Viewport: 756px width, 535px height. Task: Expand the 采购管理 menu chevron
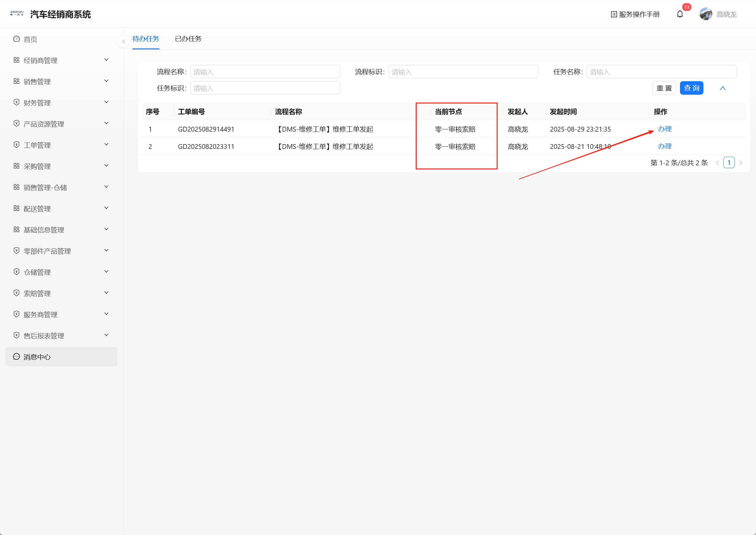click(106, 165)
